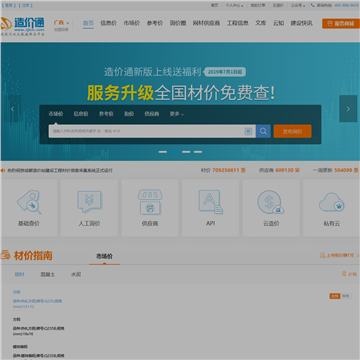Click the second 方钢 item with size 16x16
Viewport: 360px width, 360px height.
coord(39,327)
